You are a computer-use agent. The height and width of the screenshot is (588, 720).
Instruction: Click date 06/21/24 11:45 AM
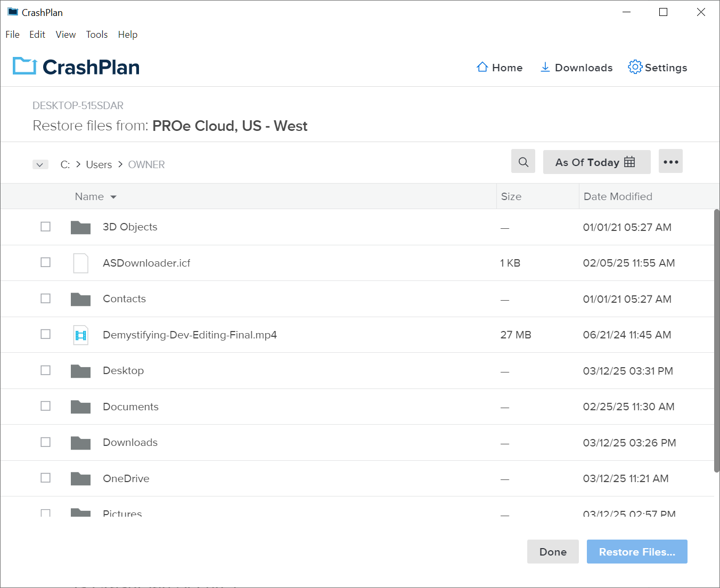[x=627, y=335]
